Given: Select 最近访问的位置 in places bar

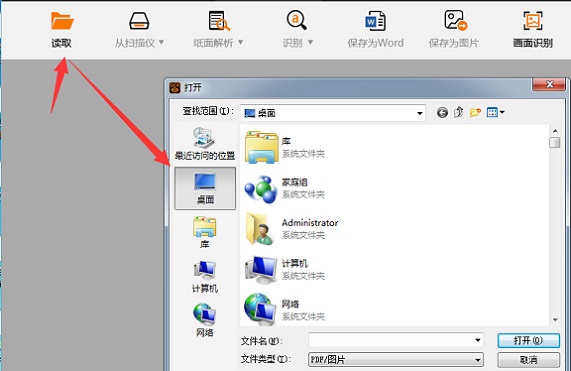Looking at the screenshot, I should [205, 143].
